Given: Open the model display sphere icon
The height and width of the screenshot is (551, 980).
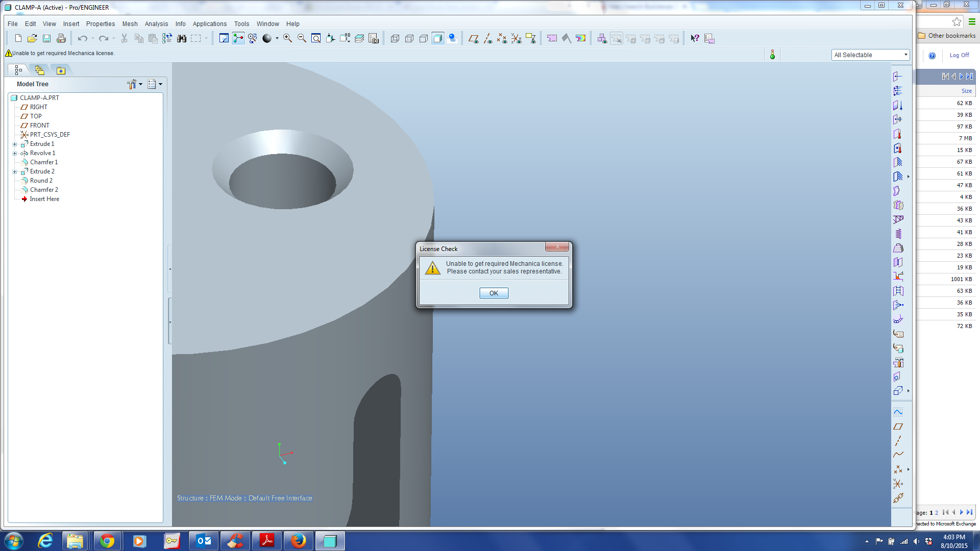Looking at the screenshot, I should (266, 38).
